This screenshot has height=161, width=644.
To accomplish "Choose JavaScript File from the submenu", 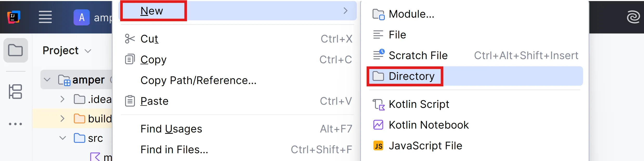I will (x=425, y=146).
